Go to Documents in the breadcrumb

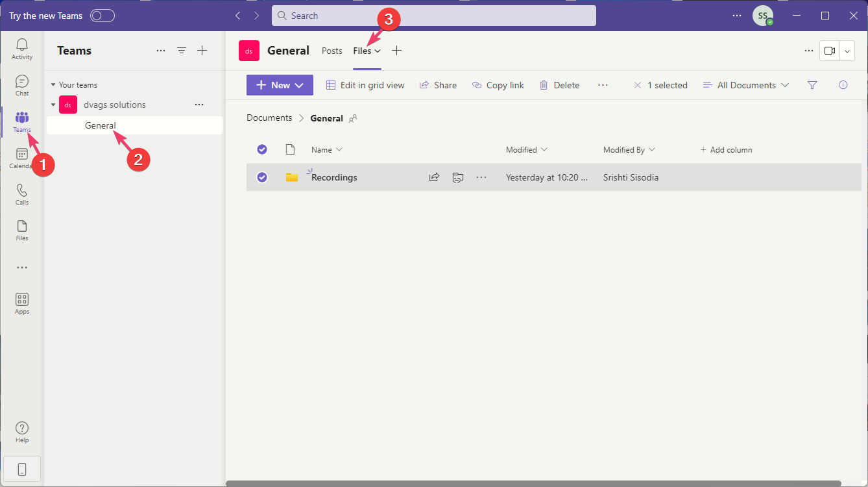click(x=269, y=118)
